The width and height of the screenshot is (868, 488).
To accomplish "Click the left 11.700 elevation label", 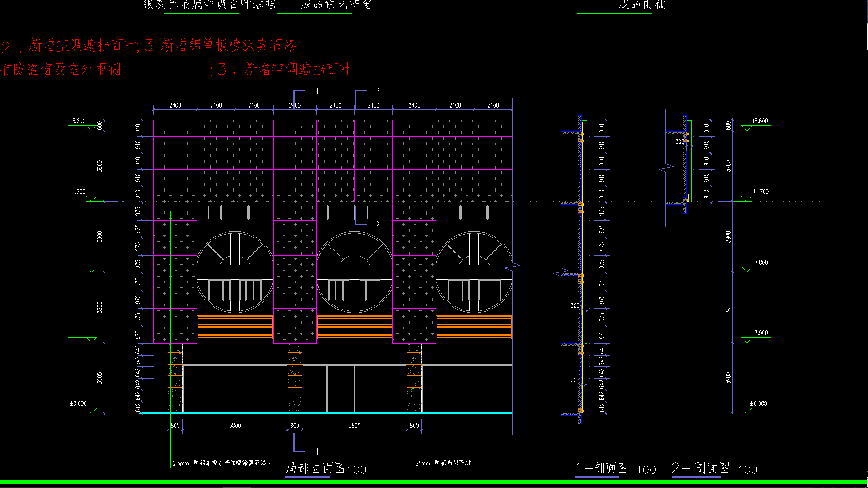I will click(77, 192).
